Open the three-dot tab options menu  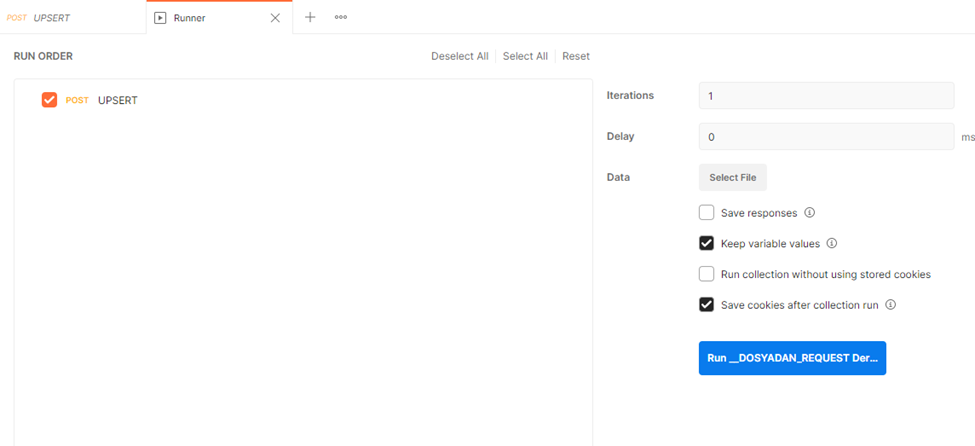pyautogui.click(x=340, y=17)
